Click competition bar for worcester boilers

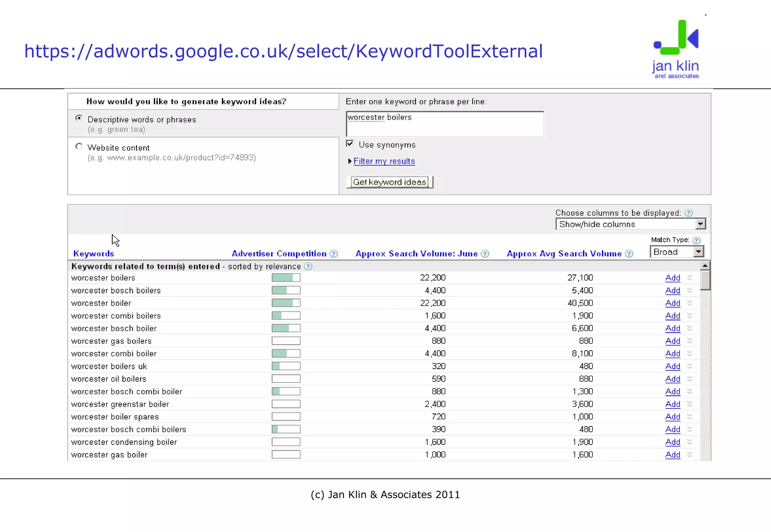(x=286, y=278)
